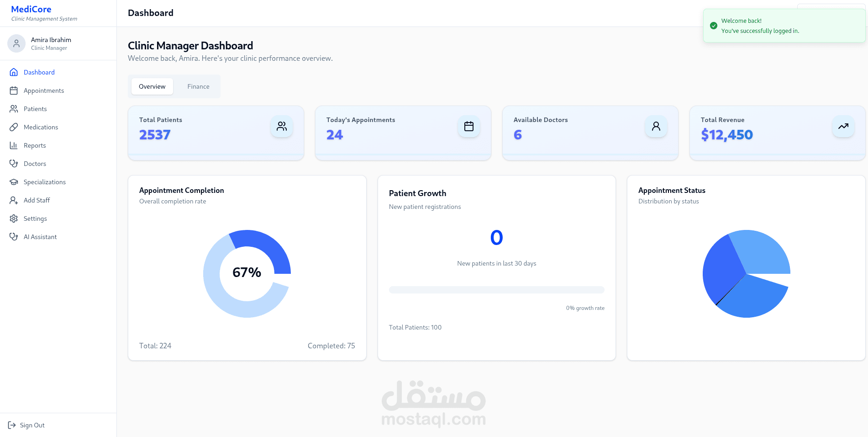The width and height of the screenshot is (868, 437).
Task: Click the Medications pill icon
Action: 14,127
